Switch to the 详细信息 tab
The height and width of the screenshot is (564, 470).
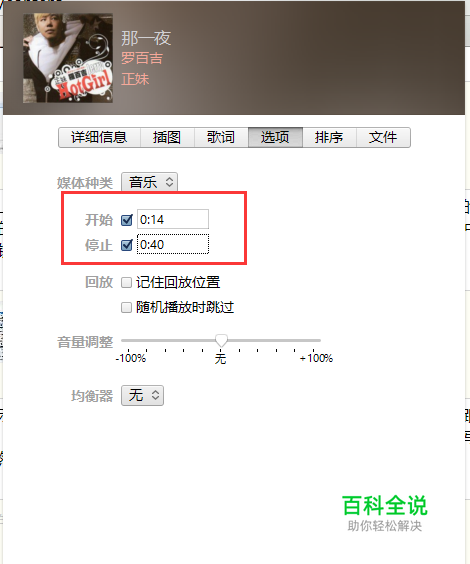click(99, 137)
